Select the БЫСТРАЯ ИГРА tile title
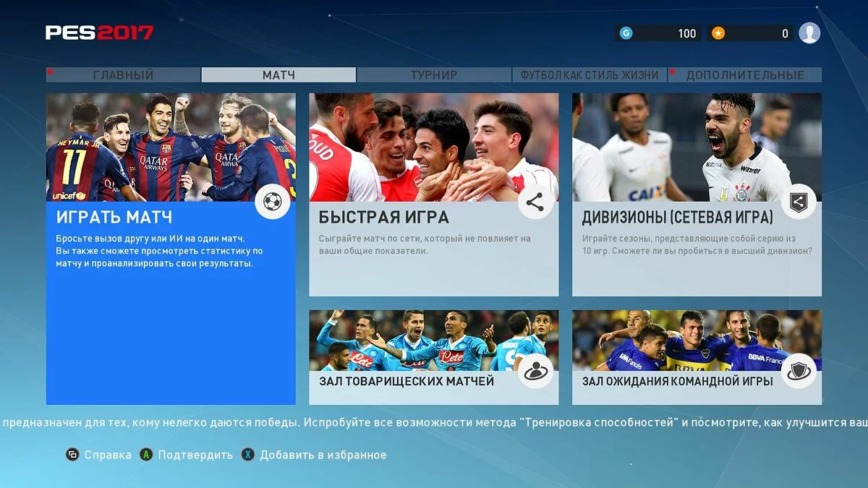The image size is (868, 488). (x=384, y=217)
